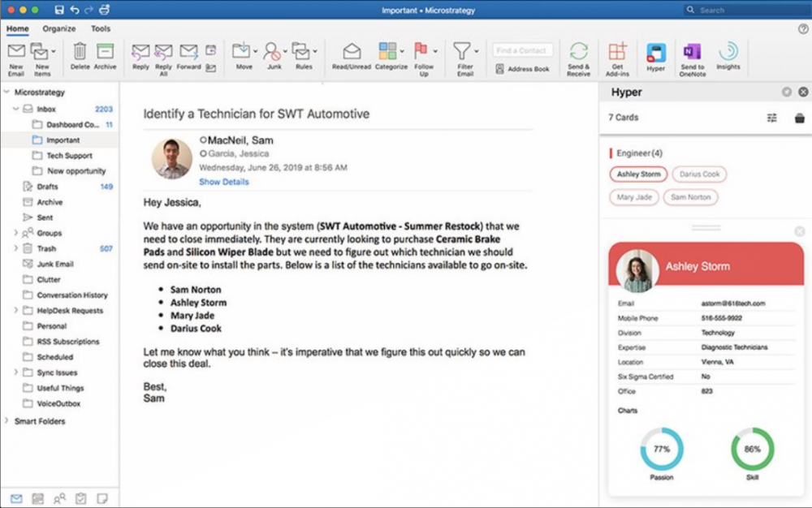Click the Follow Up flag
This screenshot has height=508, width=812.
tap(421, 51)
